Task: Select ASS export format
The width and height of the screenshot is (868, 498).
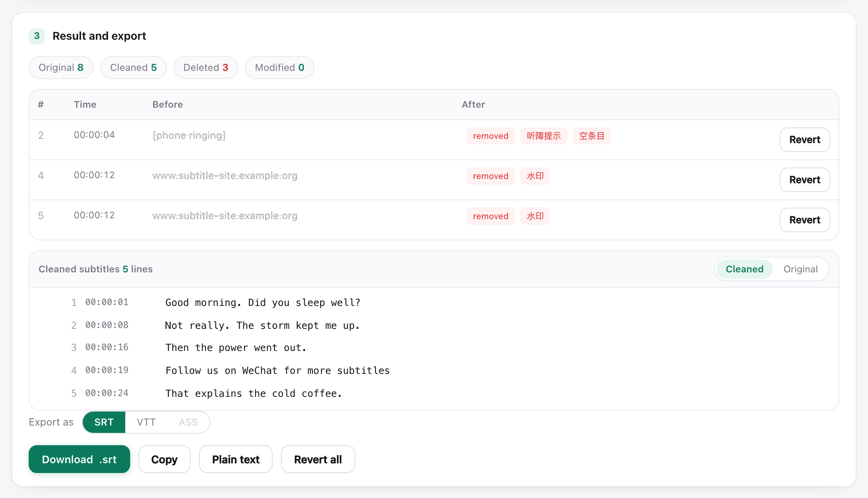Action: coord(188,422)
